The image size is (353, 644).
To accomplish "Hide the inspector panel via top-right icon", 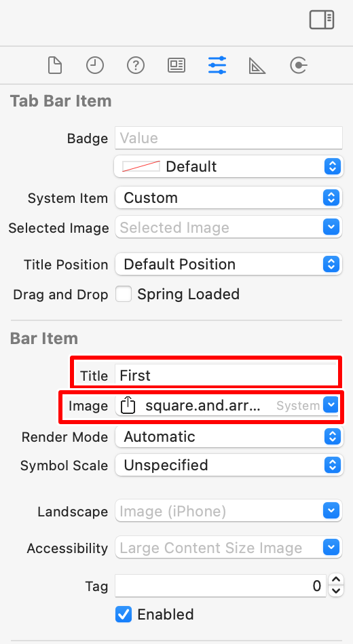I will 322,20.
